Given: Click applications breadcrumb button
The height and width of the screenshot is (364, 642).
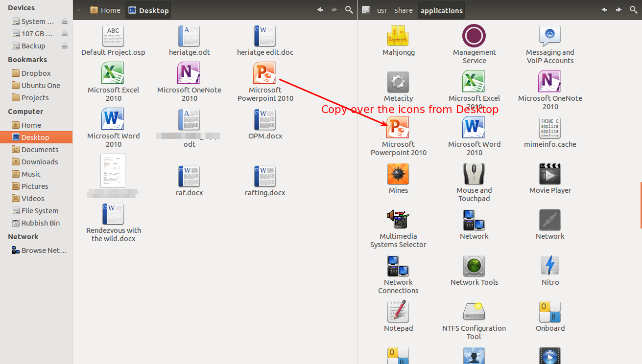Looking at the screenshot, I should [441, 10].
